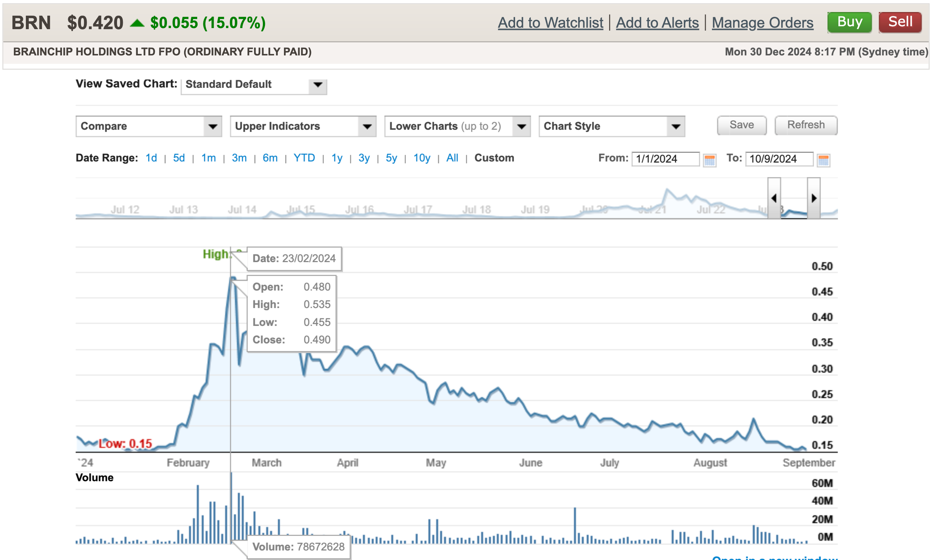The image size is (931, 560).
Task: Select the 1y date range
Action: [x=337, y=158]
